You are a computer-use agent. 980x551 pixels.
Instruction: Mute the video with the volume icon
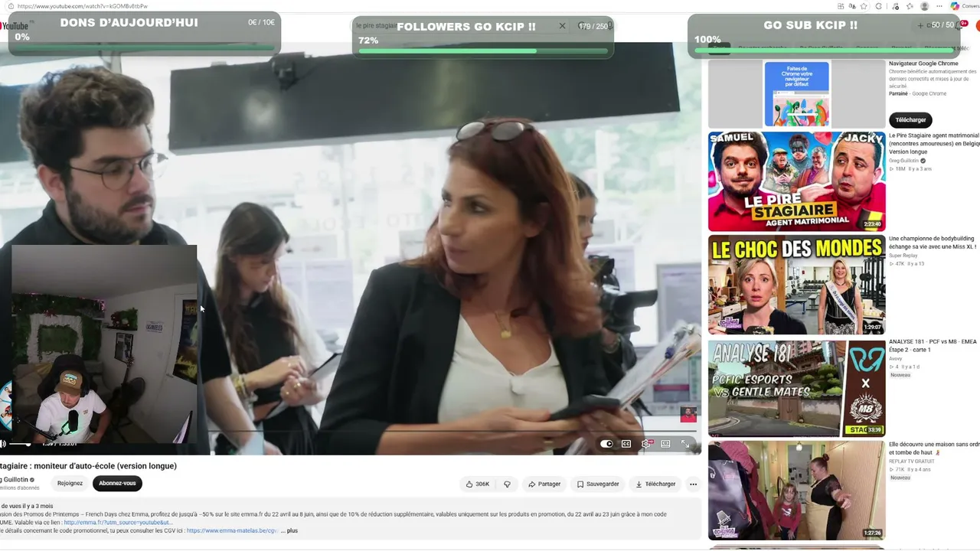[x=3, y=444]
